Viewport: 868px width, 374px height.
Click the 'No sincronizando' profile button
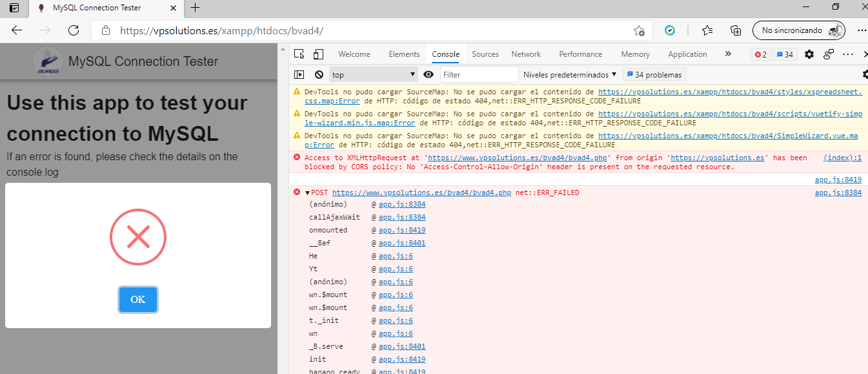(x=799, y=30)
